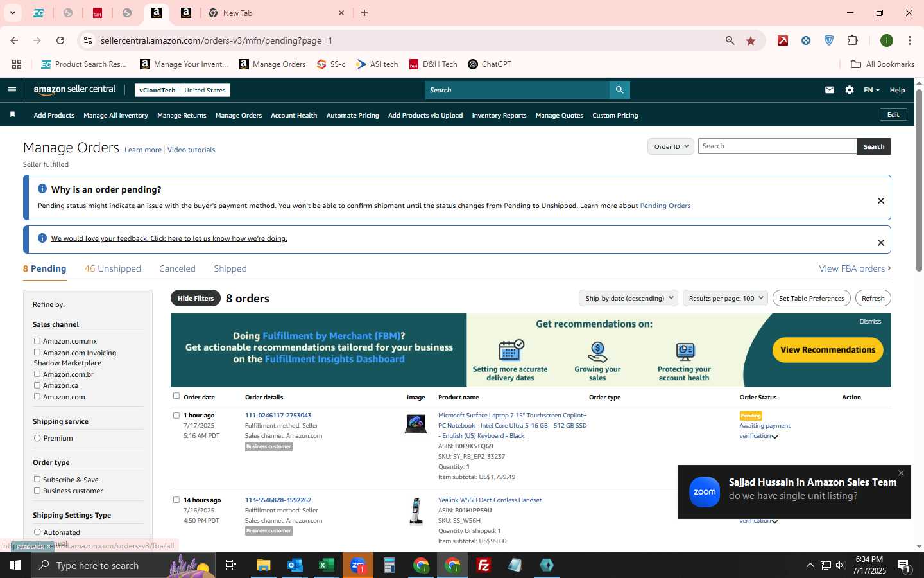Screen dimensions: 924x578
Task: Open Results per page dropdown
Action: click(725, 298)
